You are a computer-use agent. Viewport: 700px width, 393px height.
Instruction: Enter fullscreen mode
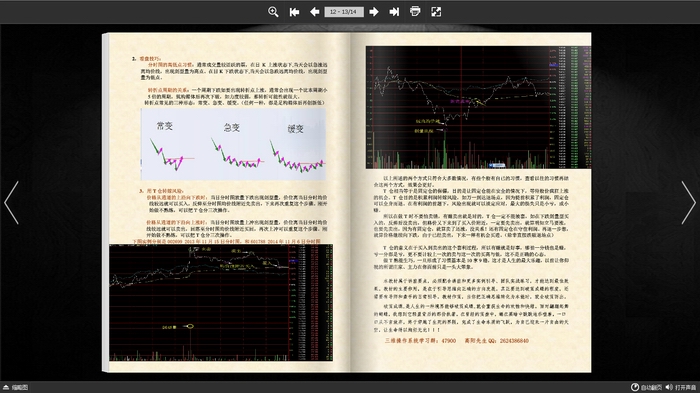pos(436,12)
